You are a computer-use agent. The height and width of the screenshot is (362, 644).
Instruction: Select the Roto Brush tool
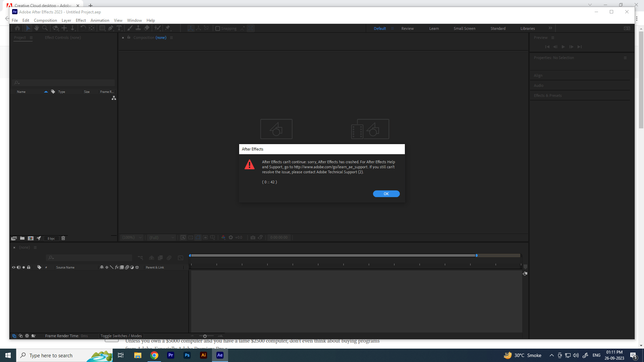click(x=158, y=28)
